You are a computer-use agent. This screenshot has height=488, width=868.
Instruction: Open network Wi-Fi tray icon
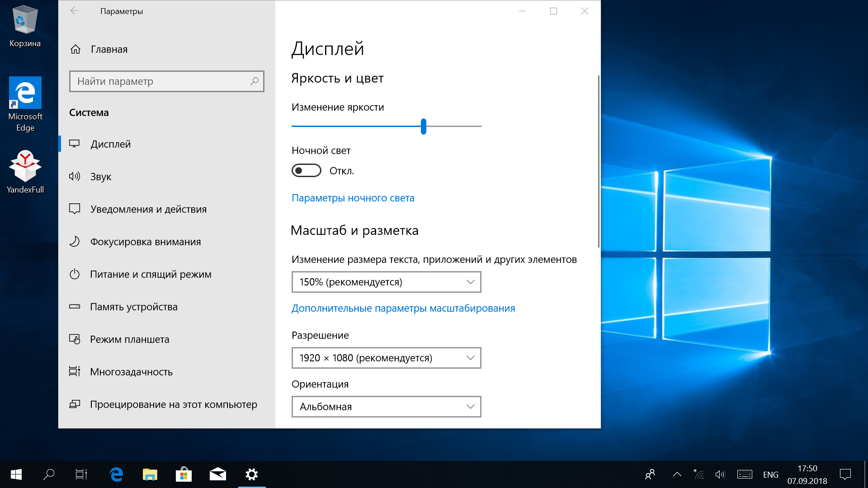[x=699, y=474]
